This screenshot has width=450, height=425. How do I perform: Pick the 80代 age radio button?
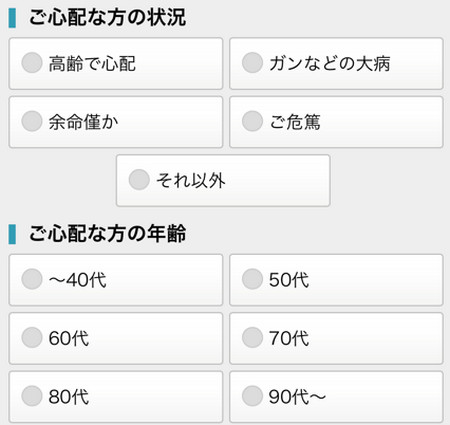coord(116,397)
